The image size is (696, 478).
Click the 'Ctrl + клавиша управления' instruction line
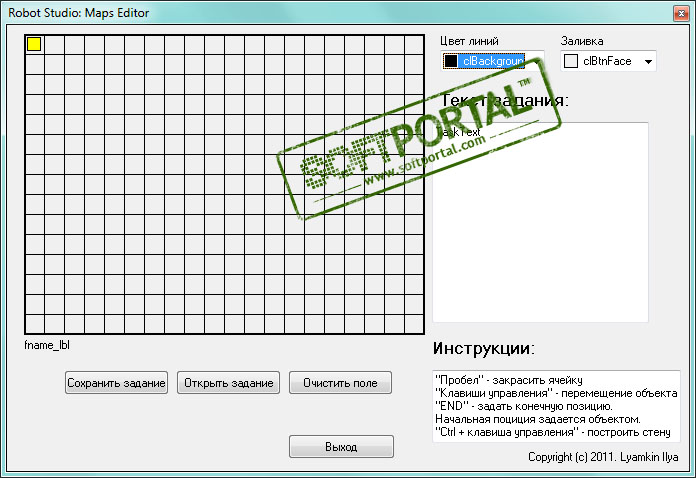(x=553, y=432)
